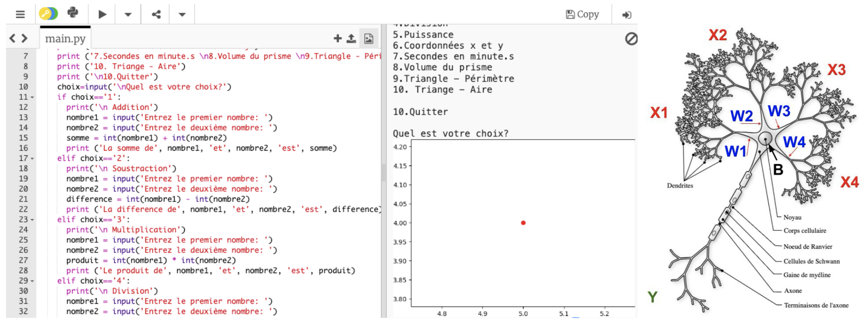This screenshot has height=331, width=868.
Task: Open the run options dropdown arrow
Action: [x=128, y=14]
